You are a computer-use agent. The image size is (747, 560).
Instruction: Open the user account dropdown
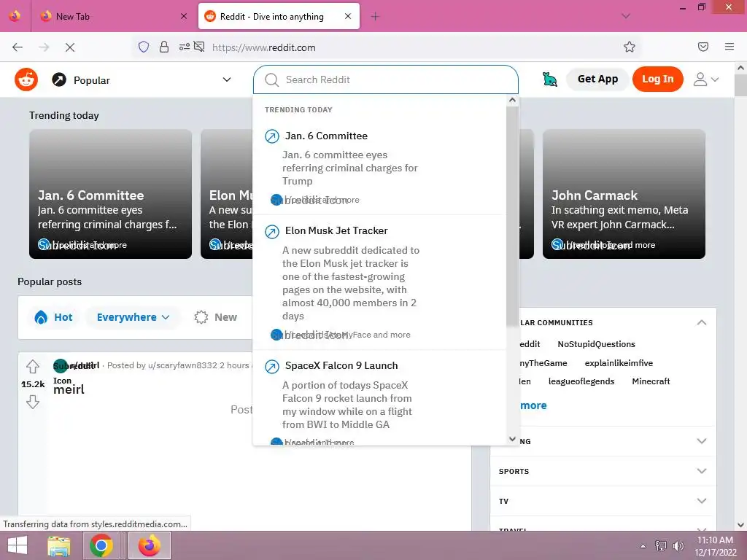(x=706, y=79)
